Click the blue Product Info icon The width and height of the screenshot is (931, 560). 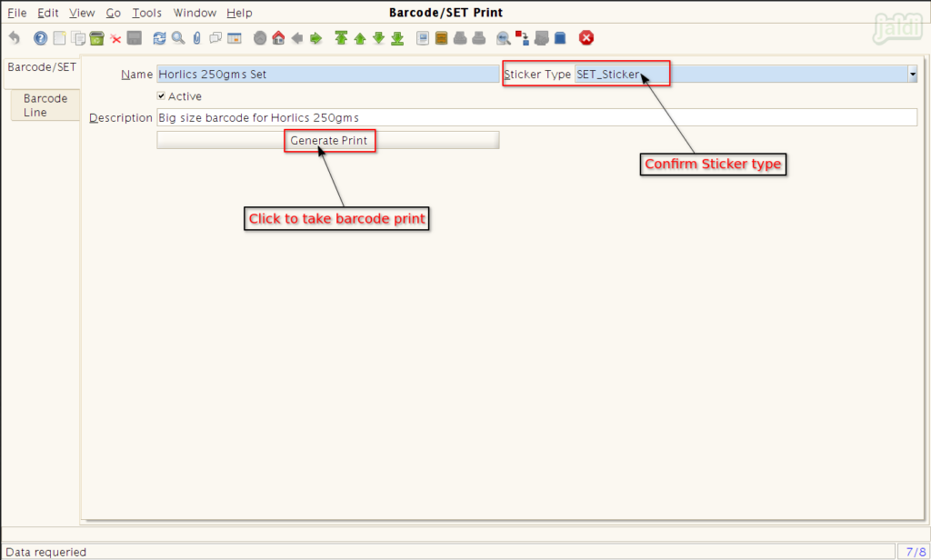tap(560, 38)
